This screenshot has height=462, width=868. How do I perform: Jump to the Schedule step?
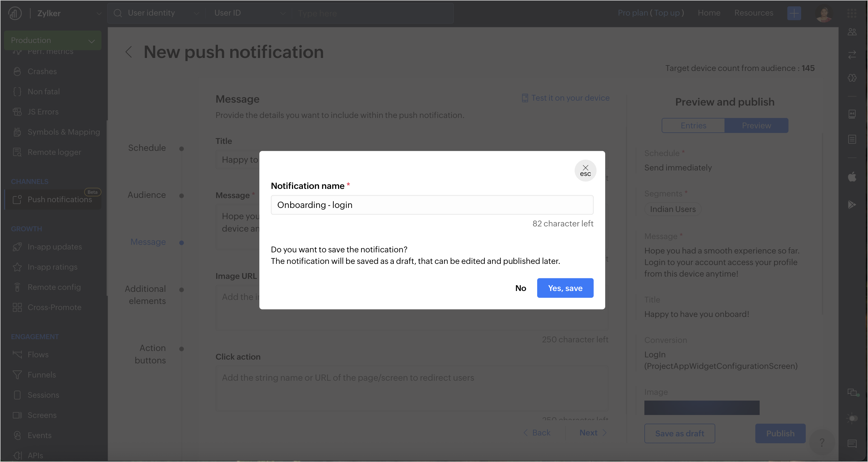pyautogui.click(x=147, y=148)
